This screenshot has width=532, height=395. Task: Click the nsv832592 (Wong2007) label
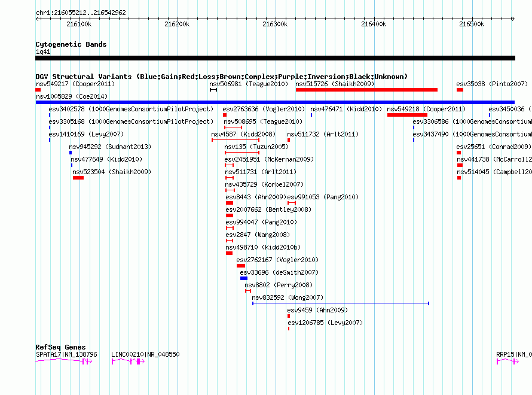point(288,297)
